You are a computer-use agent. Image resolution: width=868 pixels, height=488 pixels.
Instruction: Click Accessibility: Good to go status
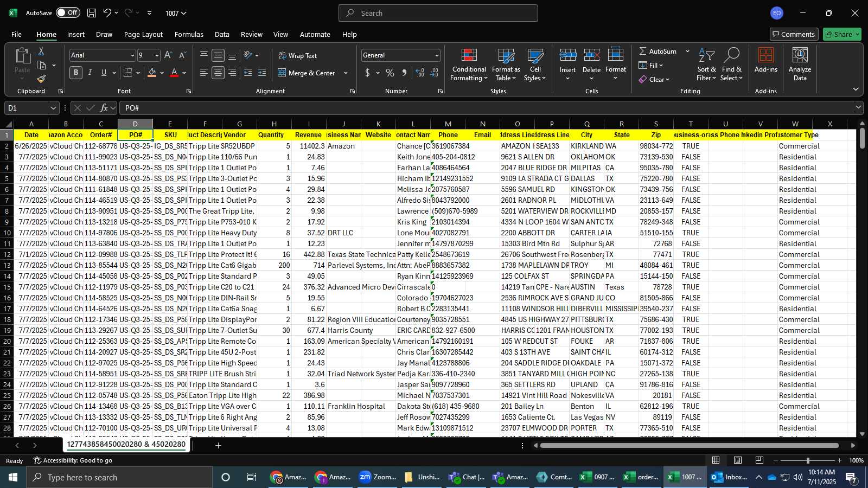click(73, 460)
